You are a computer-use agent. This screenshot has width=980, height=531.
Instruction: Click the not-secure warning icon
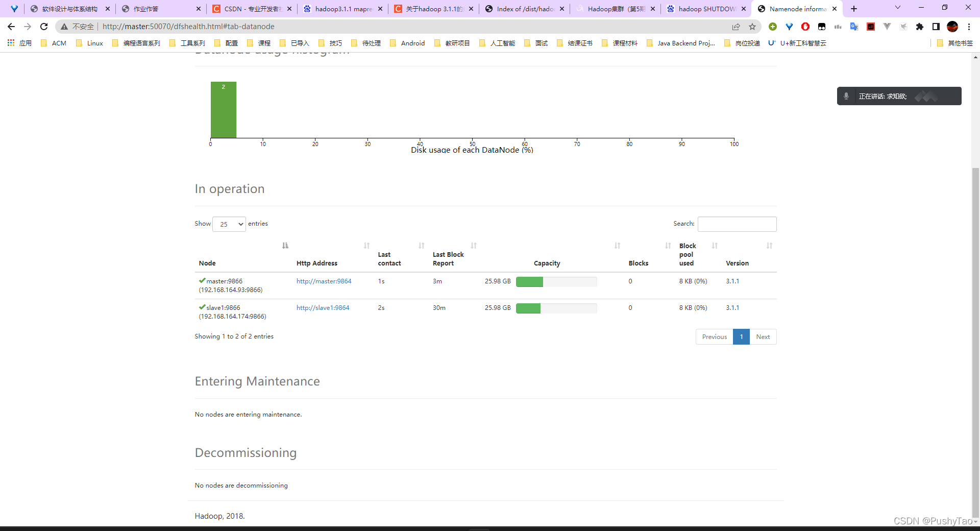[64, 27]
